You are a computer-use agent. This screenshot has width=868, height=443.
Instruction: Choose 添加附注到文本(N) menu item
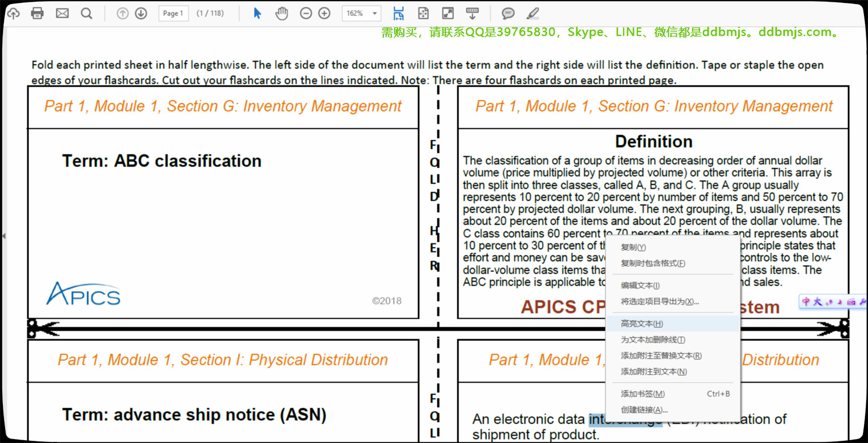click(x=672, y=372)
